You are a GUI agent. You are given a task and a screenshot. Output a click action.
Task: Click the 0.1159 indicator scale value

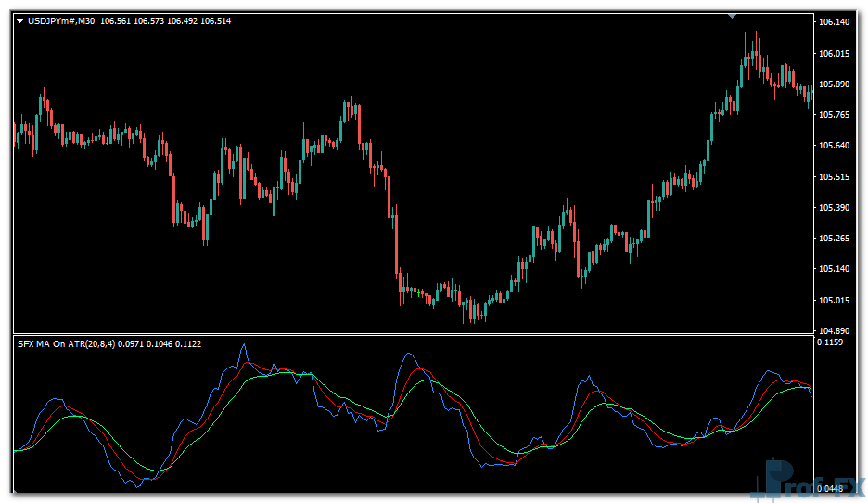click(x=832, y=342)
